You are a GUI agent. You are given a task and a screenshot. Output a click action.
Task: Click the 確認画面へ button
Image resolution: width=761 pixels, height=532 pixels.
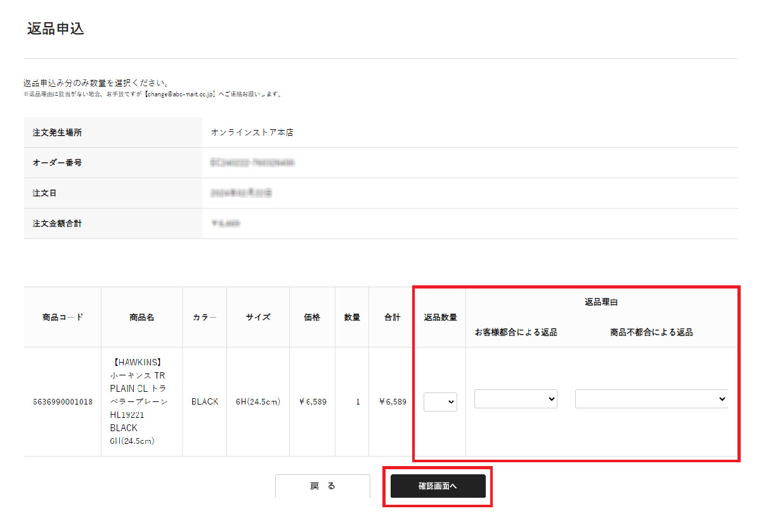click(x=438, y=486)
